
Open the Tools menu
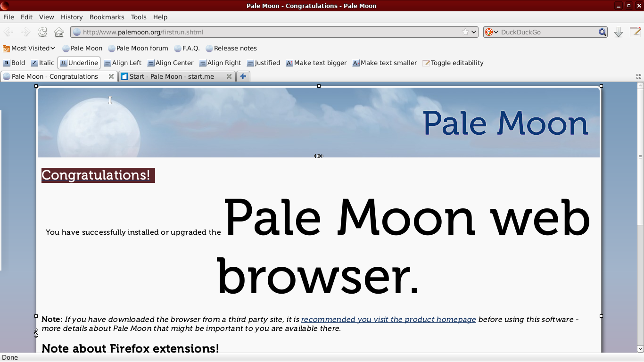coord(139,17)
